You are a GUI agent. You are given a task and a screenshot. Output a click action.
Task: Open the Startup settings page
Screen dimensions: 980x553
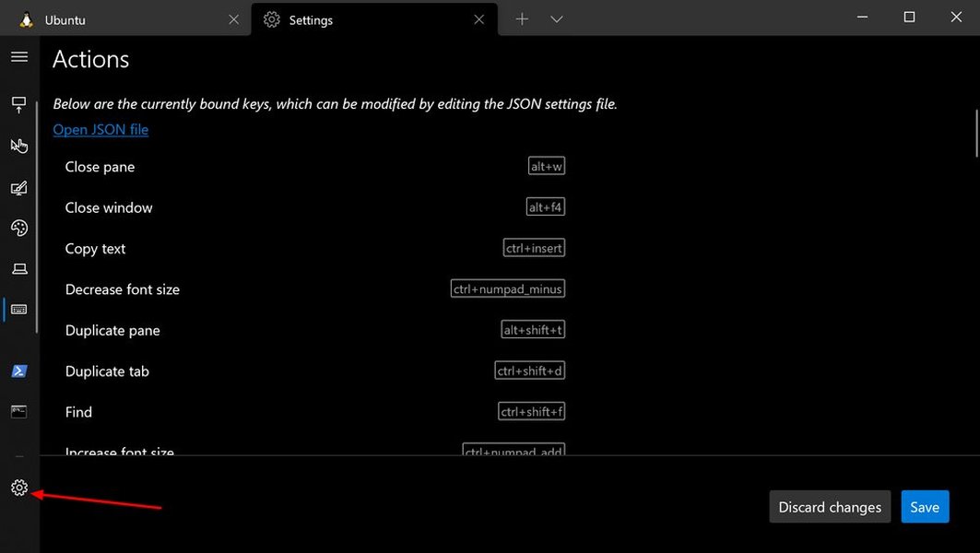point(19,104)
